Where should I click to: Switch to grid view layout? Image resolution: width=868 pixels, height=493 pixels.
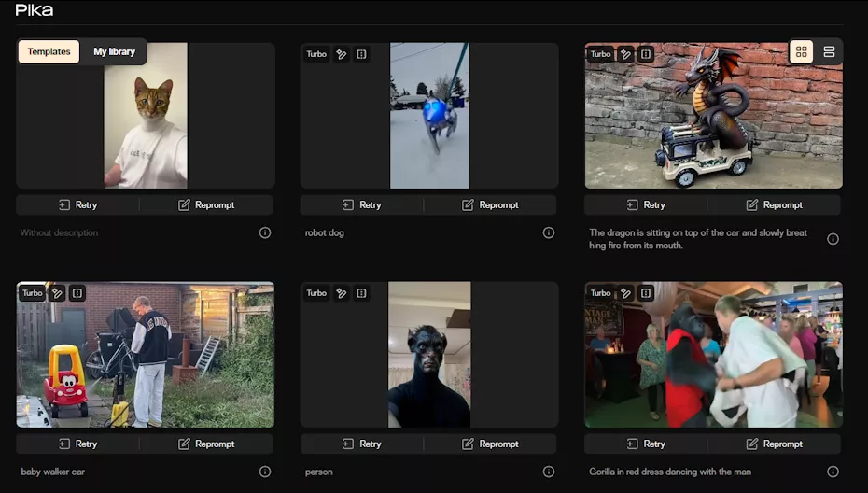[801, 52]
